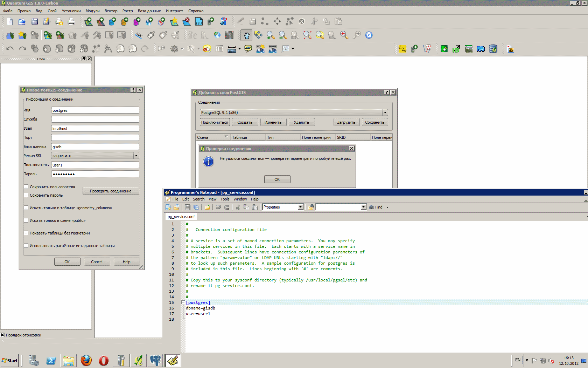The height and width of the screenshot is (368, 588).
Task: Click into the 'Порт' input field
Action: coord(95,137)
